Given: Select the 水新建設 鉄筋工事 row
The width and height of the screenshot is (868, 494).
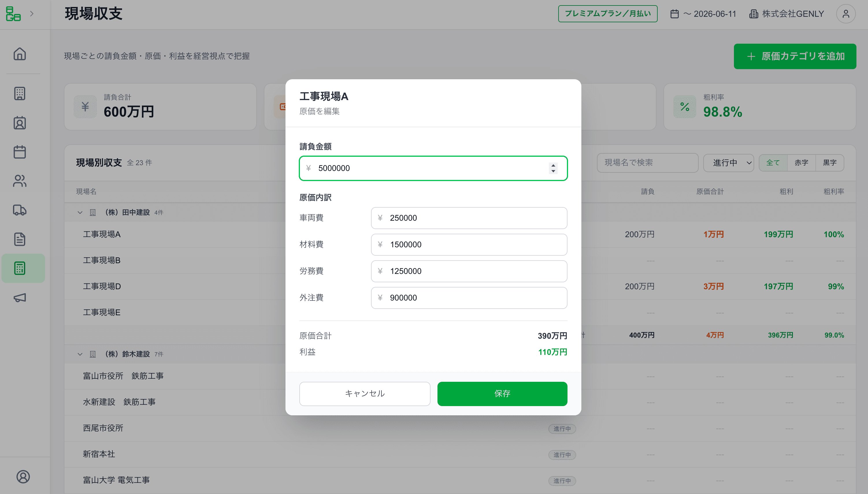Looking at the screenshot, I should pos(460,402).
